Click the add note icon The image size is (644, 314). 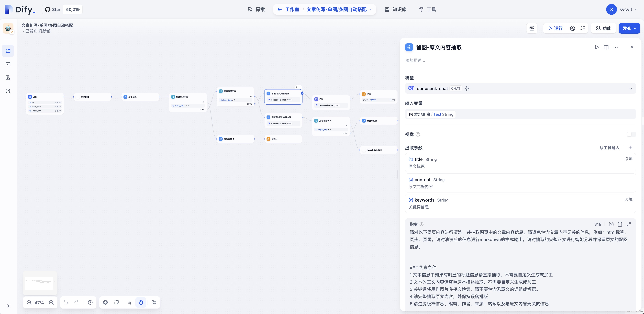(116, 302)
